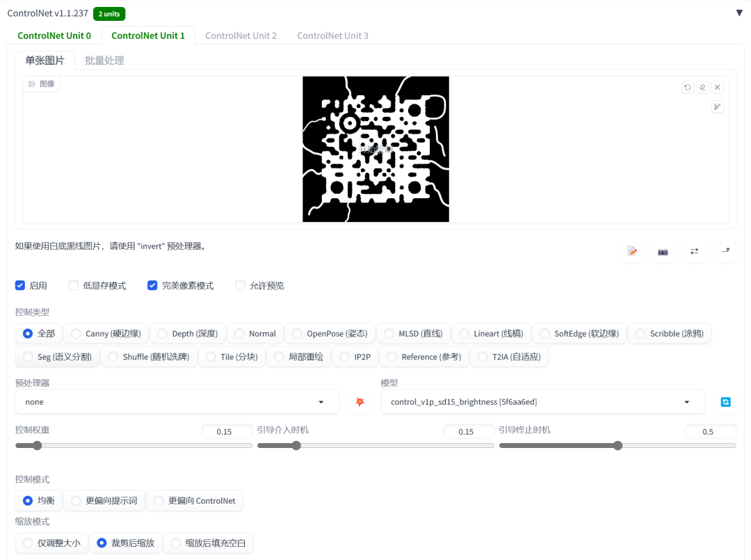The width and height of the screenshot is (751, 560).
Task: Select Seg (语义分割) control type
Action: point(58,357)
